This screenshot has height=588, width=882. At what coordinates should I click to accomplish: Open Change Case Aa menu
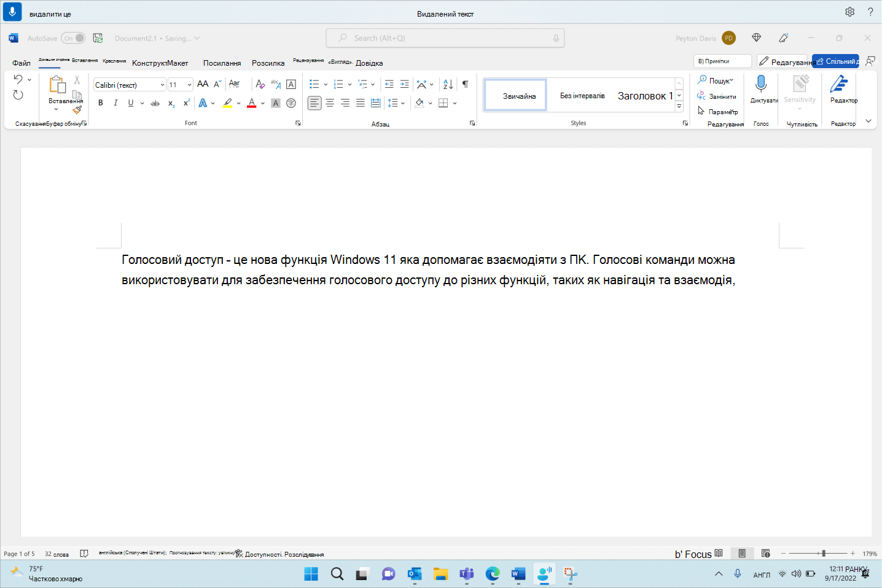234,84
